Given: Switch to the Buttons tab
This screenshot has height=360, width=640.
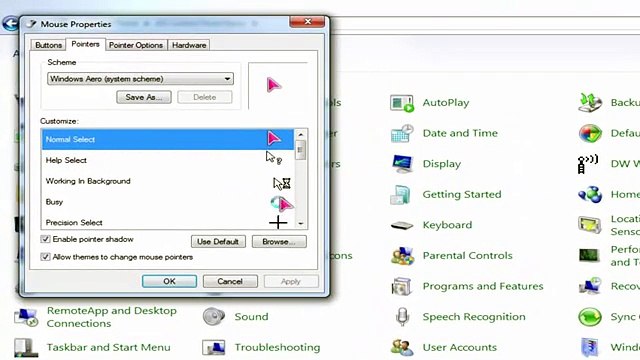Looking at the screenshot, I should pyautogui.click(x=48, y=45).
